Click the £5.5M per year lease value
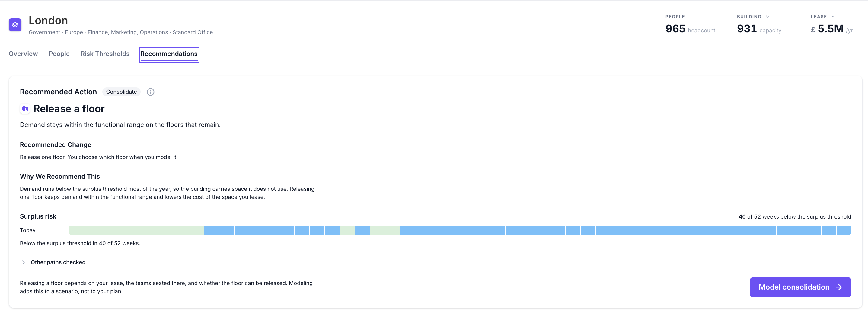Screen dimensions: 868x318 click(832, 29)
